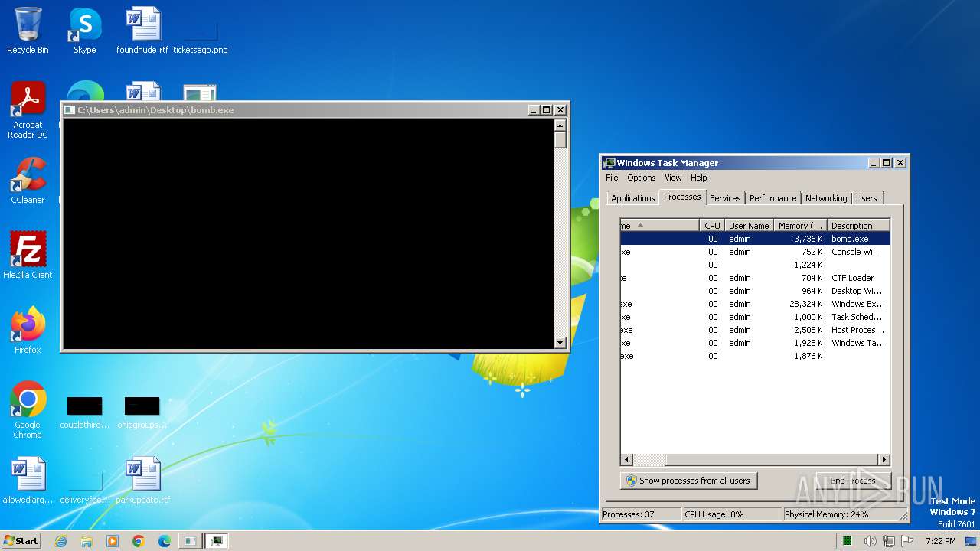Open Internet Explorer in the taskbar

[x=60, y=541]
